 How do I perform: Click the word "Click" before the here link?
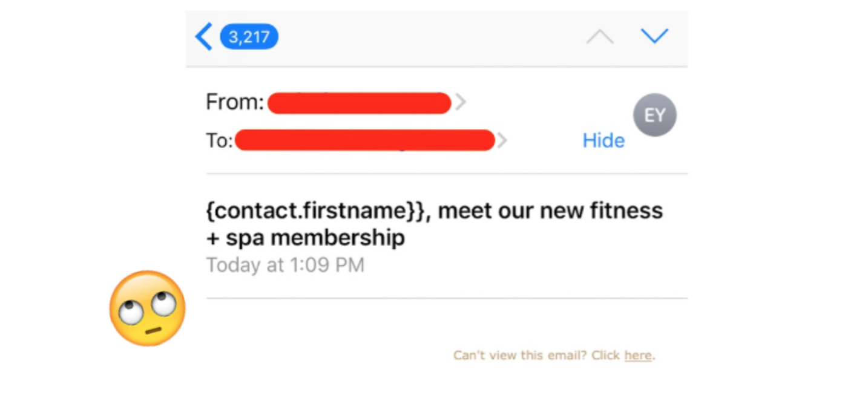605,356
